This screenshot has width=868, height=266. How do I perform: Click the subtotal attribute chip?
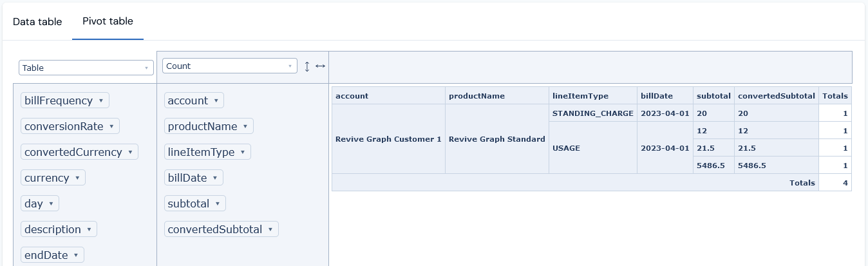[x=195, y=204]
